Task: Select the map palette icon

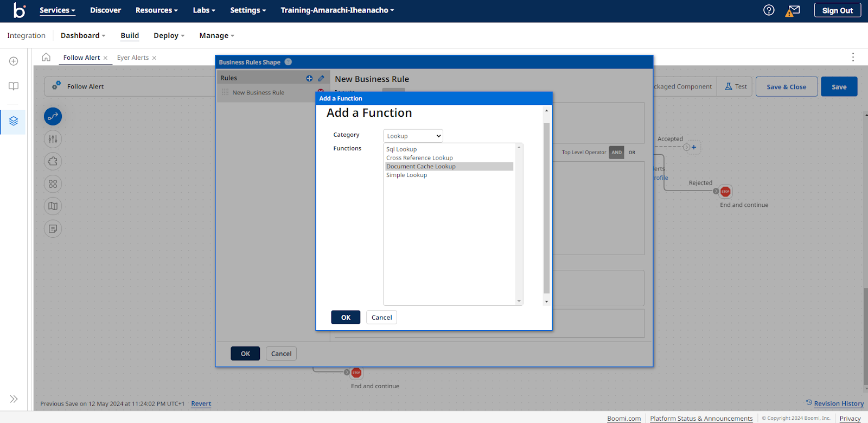Action: coord(53,206)
